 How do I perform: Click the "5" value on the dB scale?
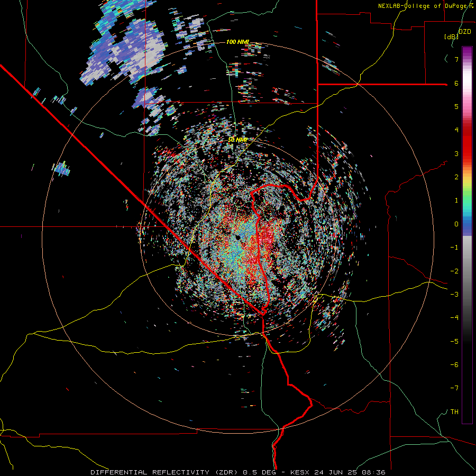coord(456,106)
